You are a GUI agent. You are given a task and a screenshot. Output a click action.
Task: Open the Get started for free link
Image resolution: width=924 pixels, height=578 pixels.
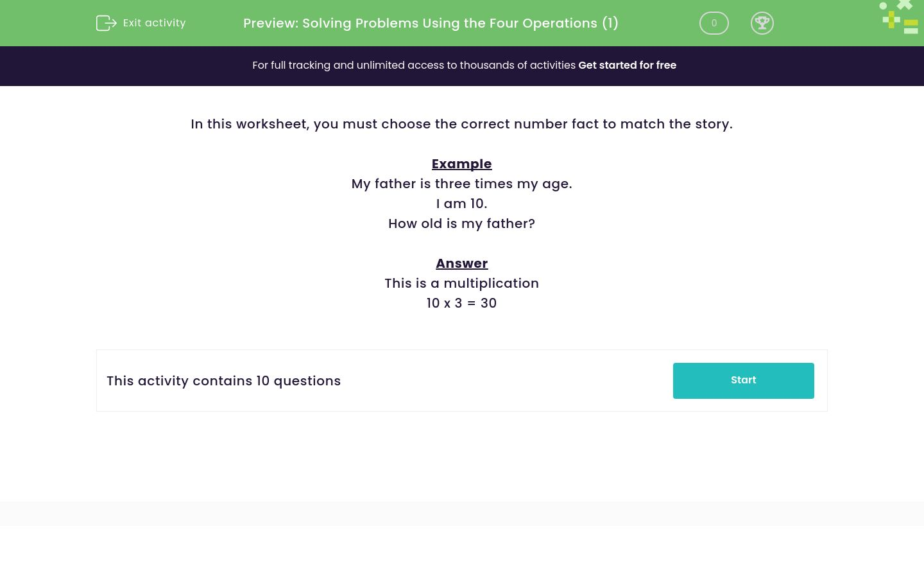(627, 65)
